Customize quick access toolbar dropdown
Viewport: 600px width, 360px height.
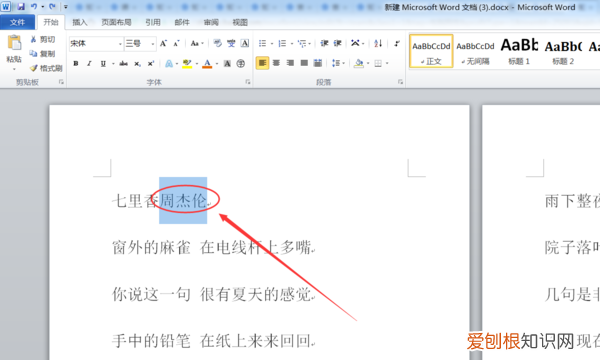66,7
